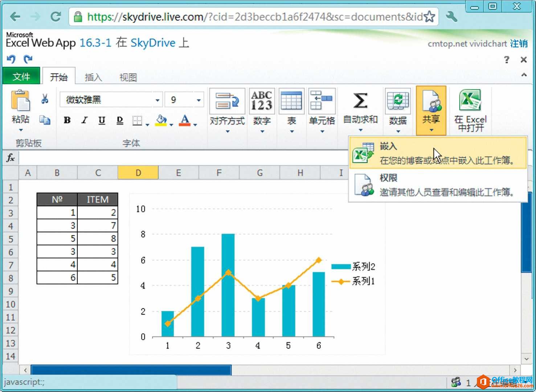The height and width of the screenshot is (392, 536).
Task: Reload the page with the refresh icon
Action: tap(56, 16)
